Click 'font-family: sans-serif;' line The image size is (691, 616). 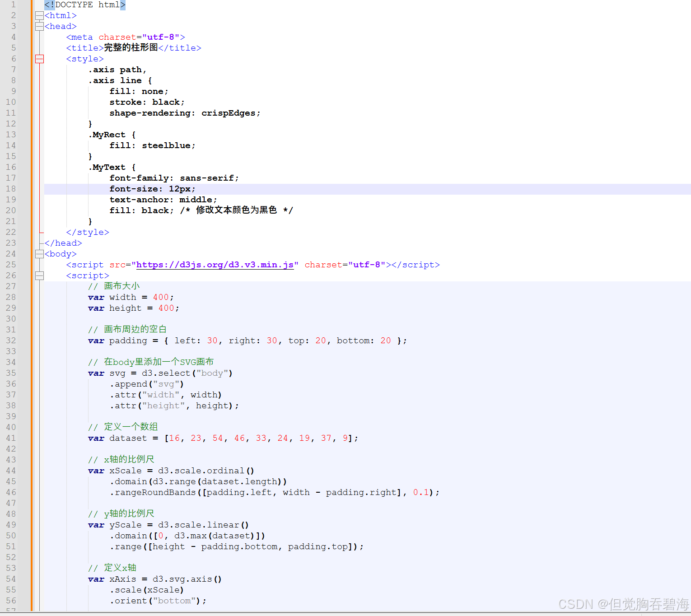point(174,178)
